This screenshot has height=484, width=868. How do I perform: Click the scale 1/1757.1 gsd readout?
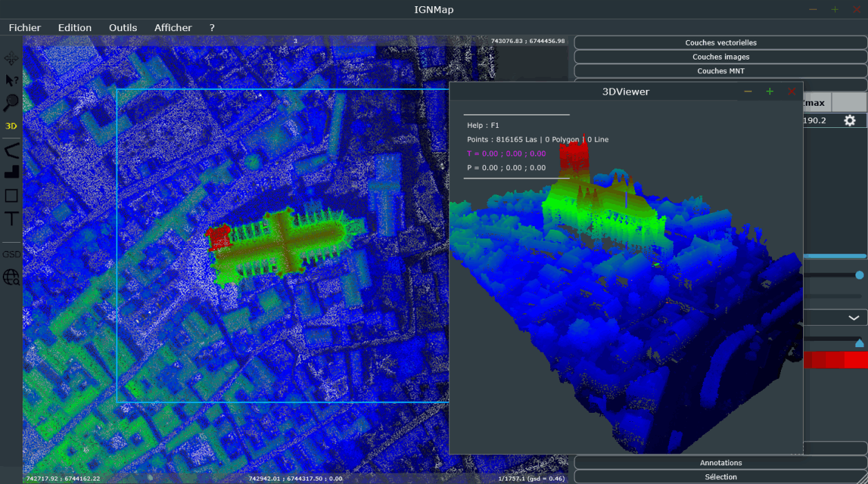pos(531,478)
